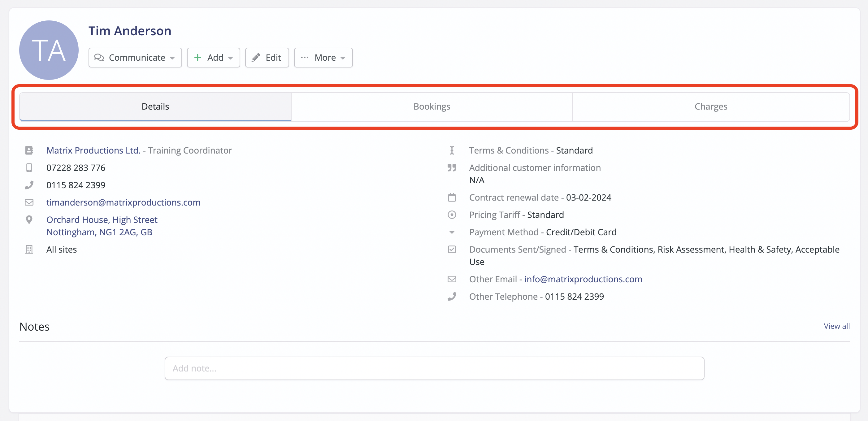This screenshot has height=421, width=868.
Task: Click the Edit button
Action: (267, 57)
